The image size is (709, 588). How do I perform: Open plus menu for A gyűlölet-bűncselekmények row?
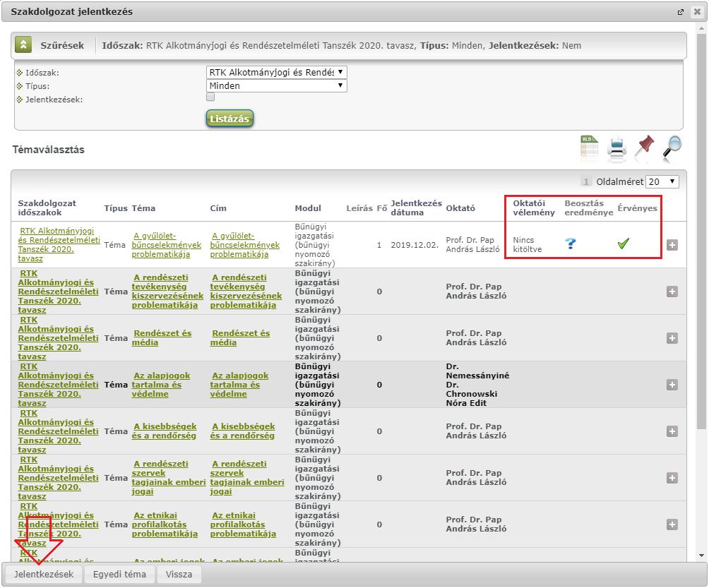click(672, 245)
